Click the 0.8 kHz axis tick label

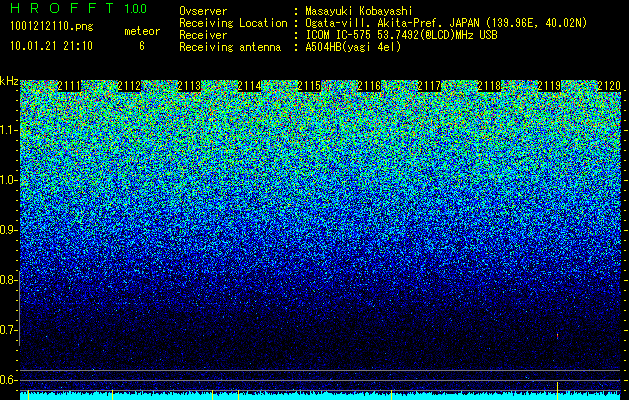(x=8, y=280)
